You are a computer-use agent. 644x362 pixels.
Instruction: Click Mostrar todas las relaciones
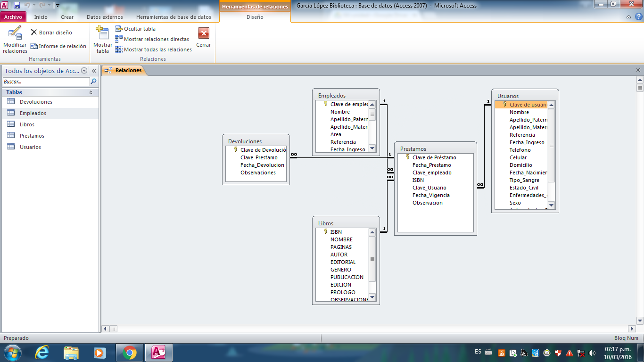tap(154, 49)
